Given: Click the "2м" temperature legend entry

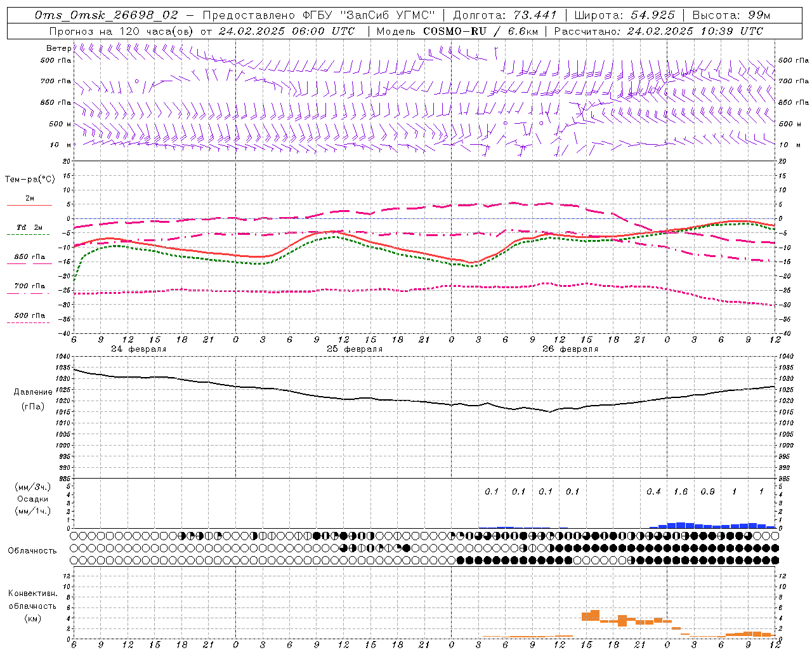Looking at the screenshot, I should pyautogui.click(x=30, y=198).
